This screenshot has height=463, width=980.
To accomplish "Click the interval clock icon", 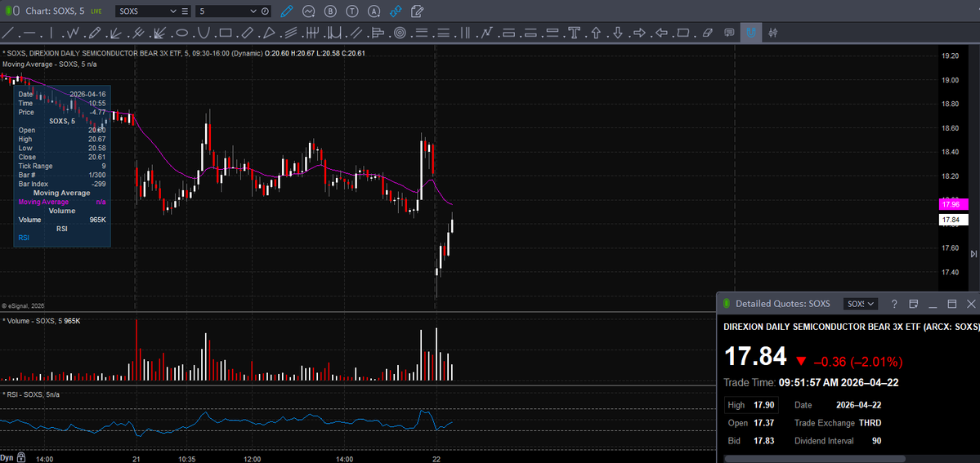I will [x=265, y=11].
